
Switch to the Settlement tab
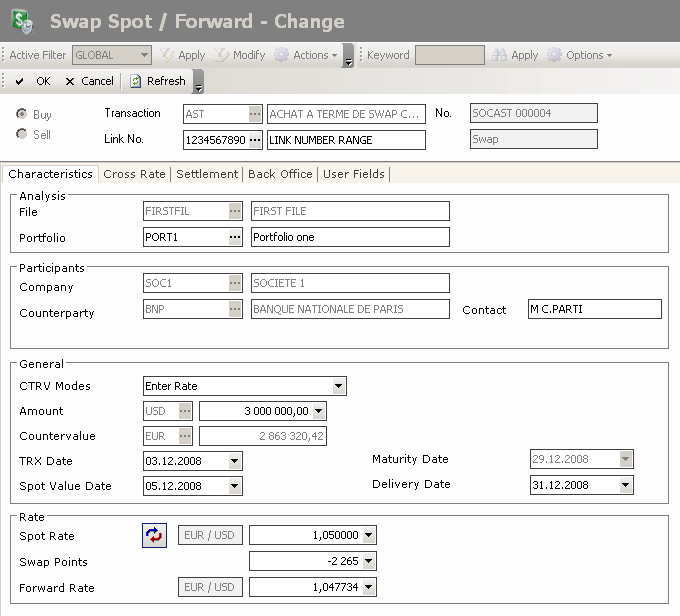point(207,174)
